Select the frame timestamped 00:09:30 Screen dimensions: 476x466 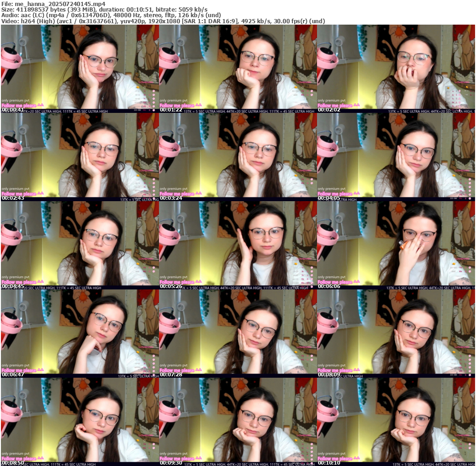(x=238, y=422)
